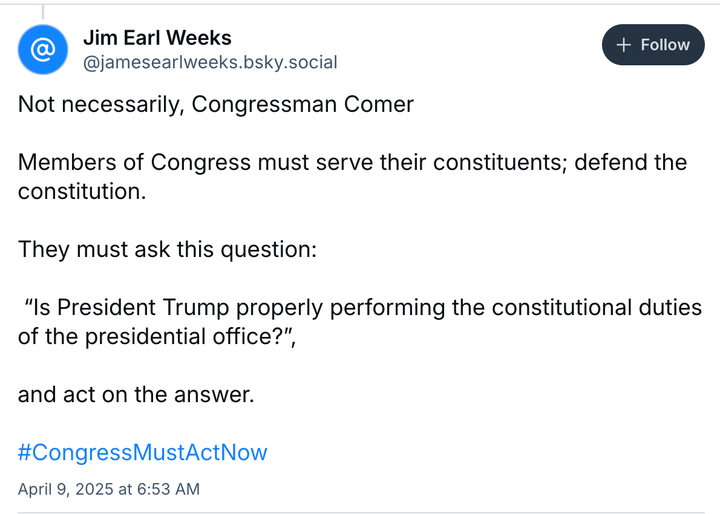Screen dimensions: 720x514
Task: Click the plus icon inside Follow button
Action: 623,45
